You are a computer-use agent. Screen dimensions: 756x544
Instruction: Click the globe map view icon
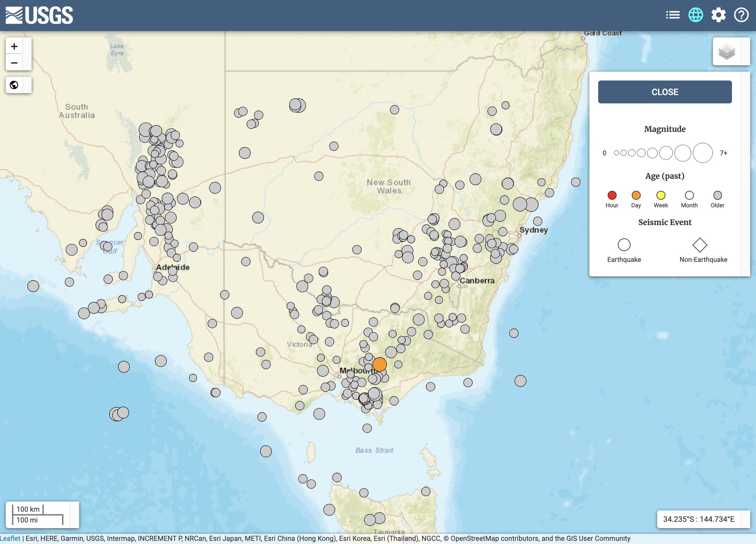(695, 15)
